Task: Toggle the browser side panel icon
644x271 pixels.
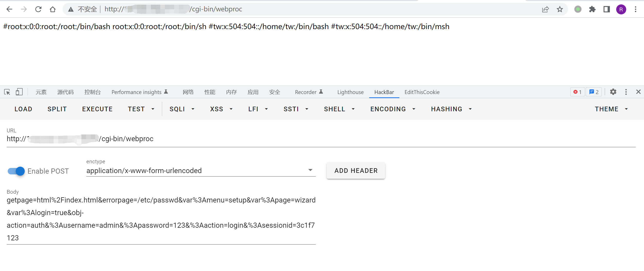Action: 607,10
